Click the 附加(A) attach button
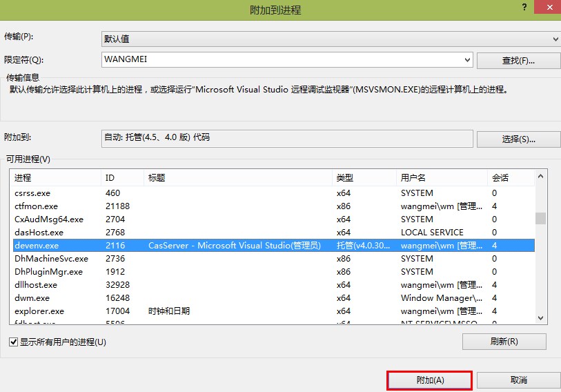The width and height of the screenshot is (561, 392). (430, 380)
